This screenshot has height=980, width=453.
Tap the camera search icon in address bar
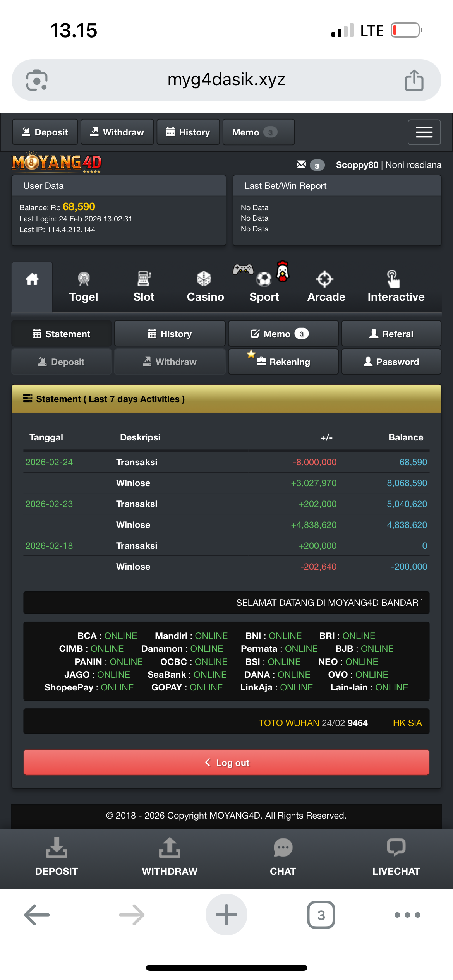[x=37, y=80]
